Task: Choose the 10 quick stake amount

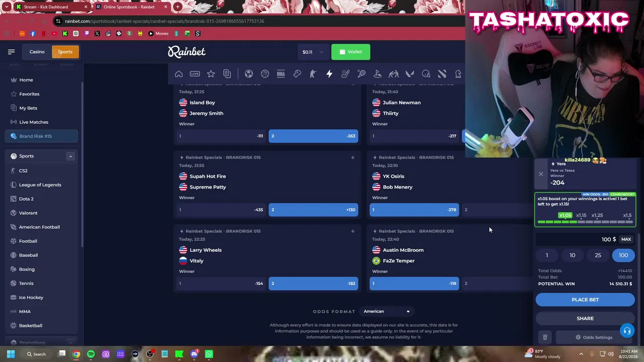Action: click(x=572, y=255)
